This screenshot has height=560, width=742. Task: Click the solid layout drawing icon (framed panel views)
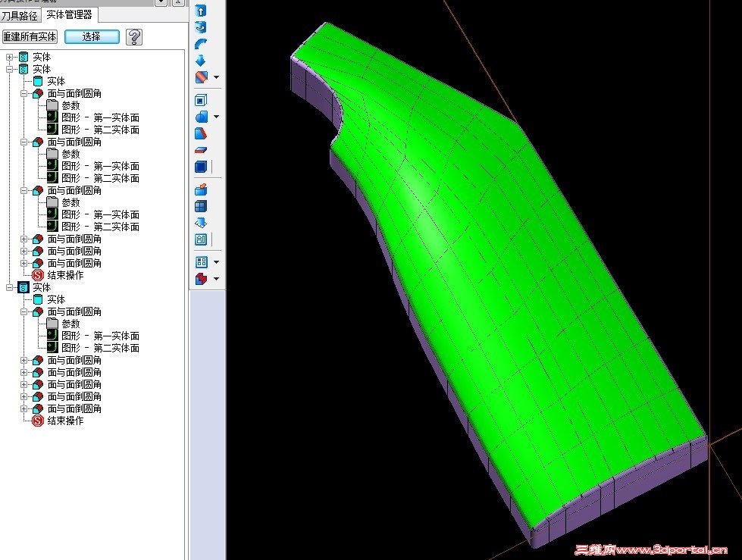click(201, 239)
